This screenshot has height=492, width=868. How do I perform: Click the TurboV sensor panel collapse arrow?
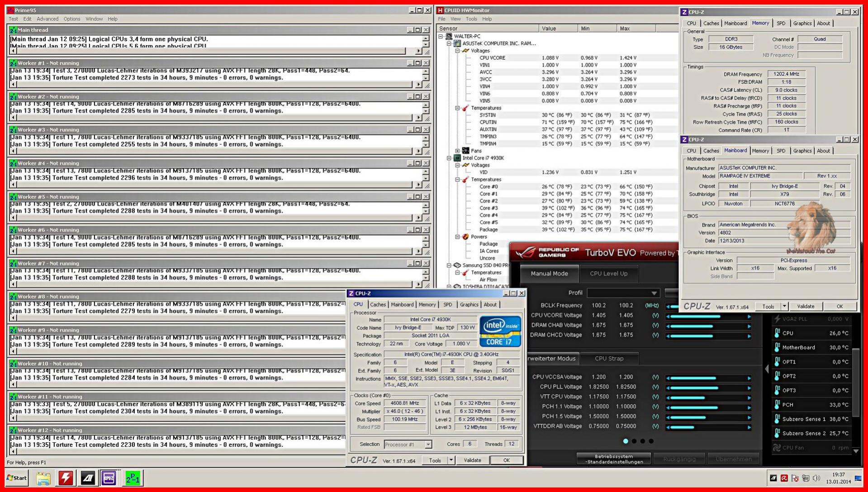767,369
